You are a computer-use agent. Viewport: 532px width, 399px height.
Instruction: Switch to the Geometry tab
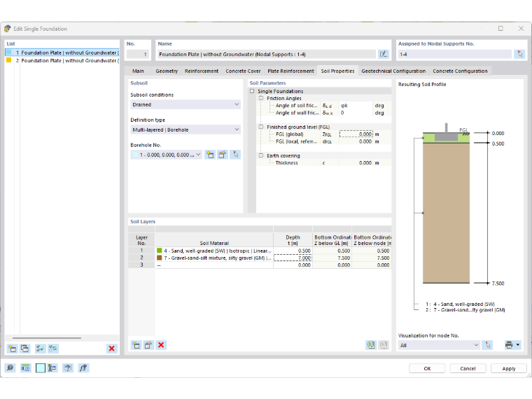tap(167, 71)
